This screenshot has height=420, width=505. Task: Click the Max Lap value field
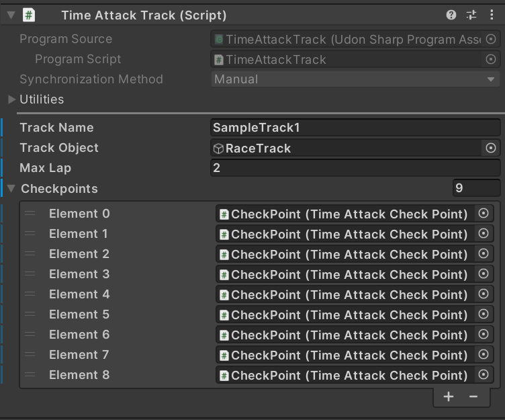click(x=355, y=168)
